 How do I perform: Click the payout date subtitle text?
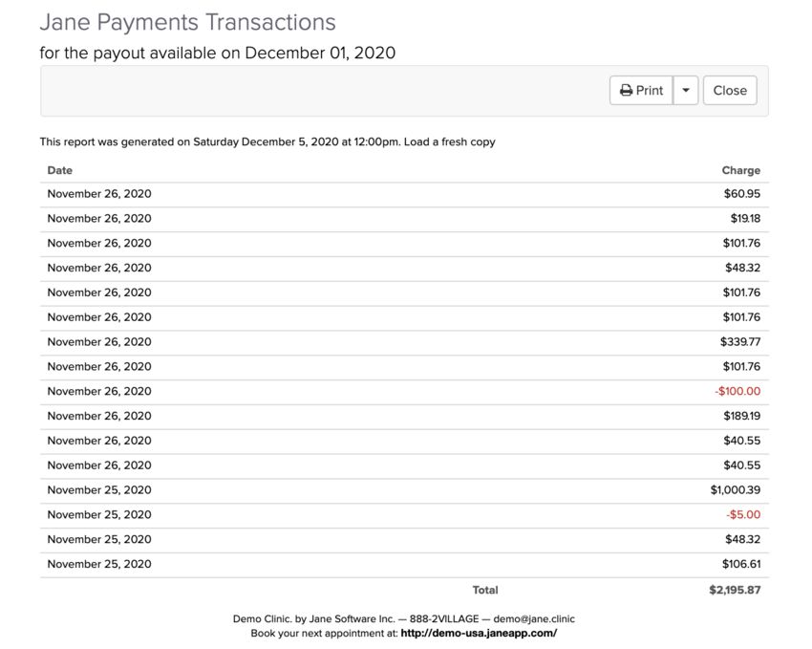pos(218,53)
